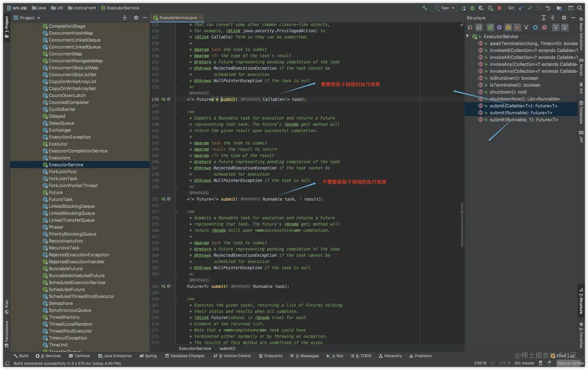
Task: Start debugging with the bug icon
Action: [472, 8]
